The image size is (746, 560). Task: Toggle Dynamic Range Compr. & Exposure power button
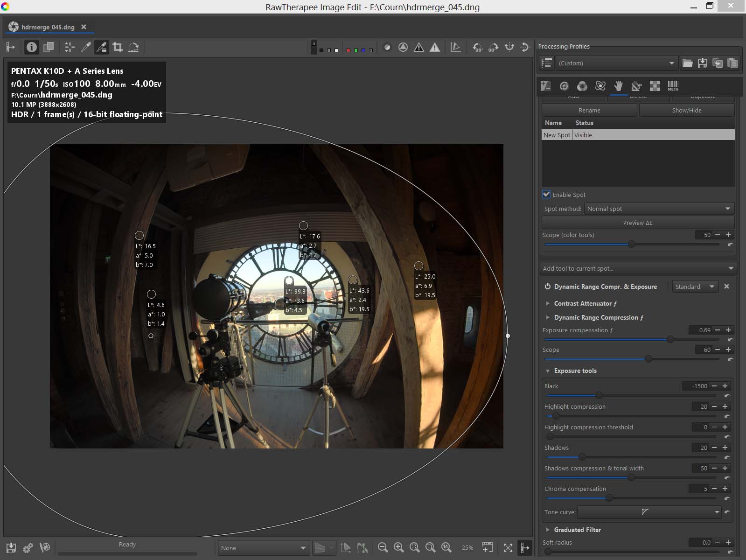[x=548, y=287]
